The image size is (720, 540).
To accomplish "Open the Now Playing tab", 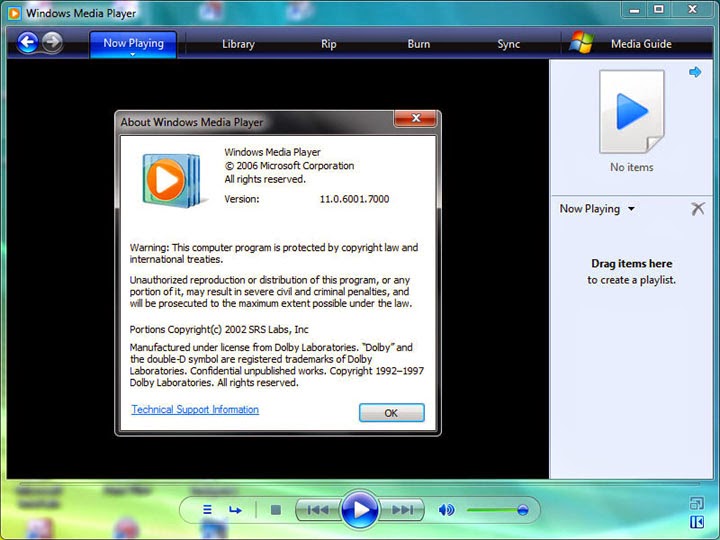I will pos(133,43).
